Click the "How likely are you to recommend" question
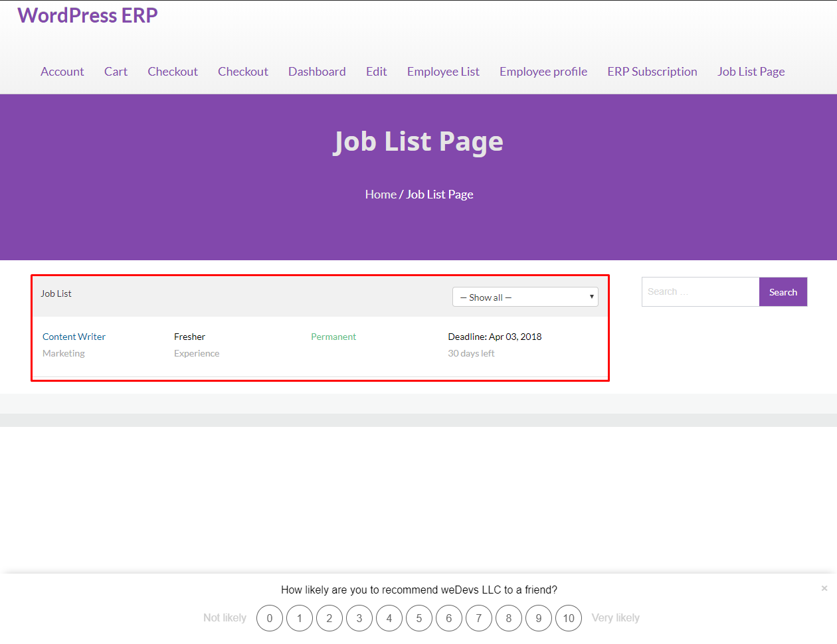This screenshot has width=837, height=644. (419, 590)
